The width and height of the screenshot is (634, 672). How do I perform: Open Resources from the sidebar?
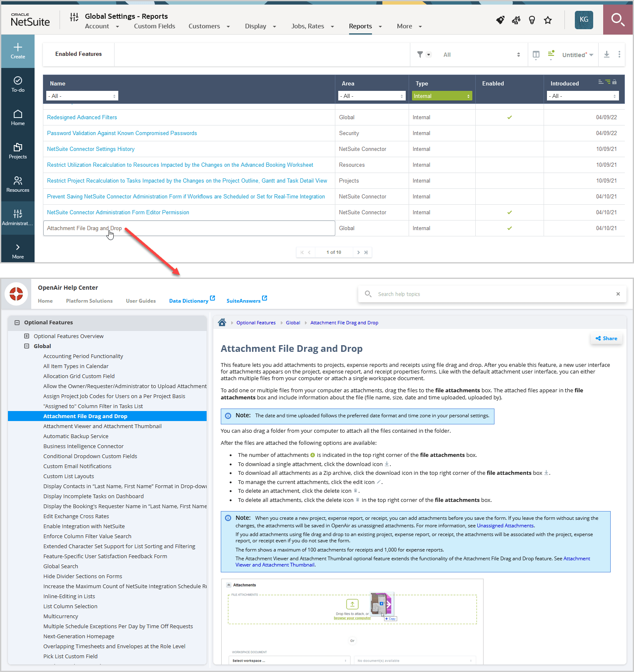18,181
